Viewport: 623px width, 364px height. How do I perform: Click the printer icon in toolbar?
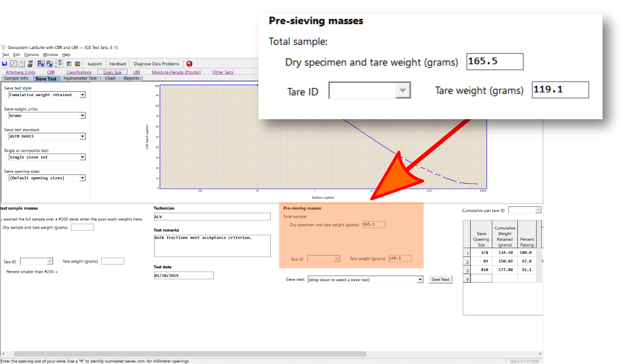pyautogui.click(x=30, y=64)
